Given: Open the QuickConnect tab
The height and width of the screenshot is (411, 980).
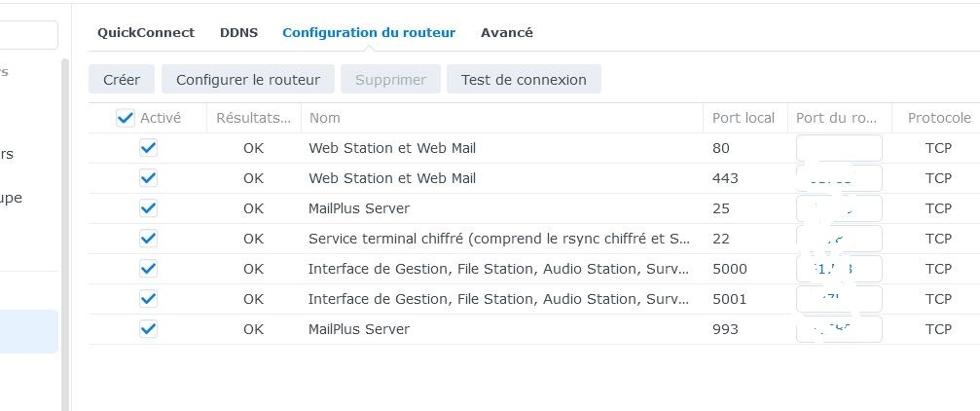Looking at the screenshot, I should 146,32.
